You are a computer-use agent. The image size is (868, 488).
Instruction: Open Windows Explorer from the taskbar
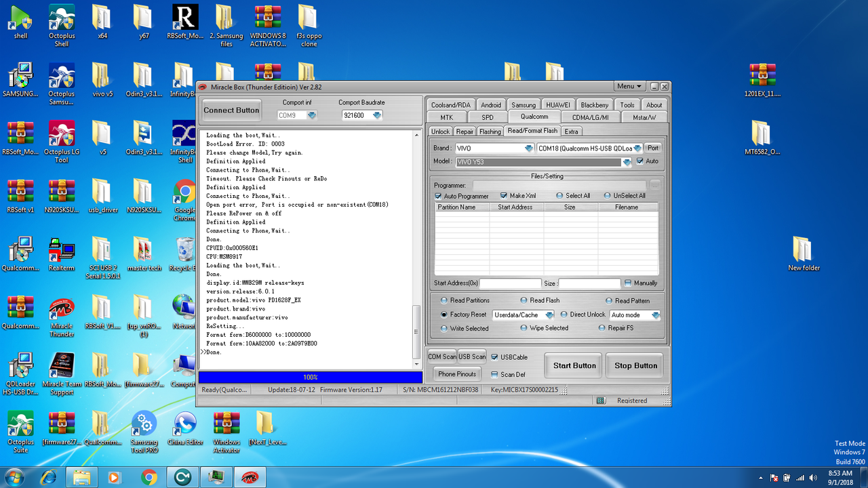pyautogui.click(x=82, y=477)
